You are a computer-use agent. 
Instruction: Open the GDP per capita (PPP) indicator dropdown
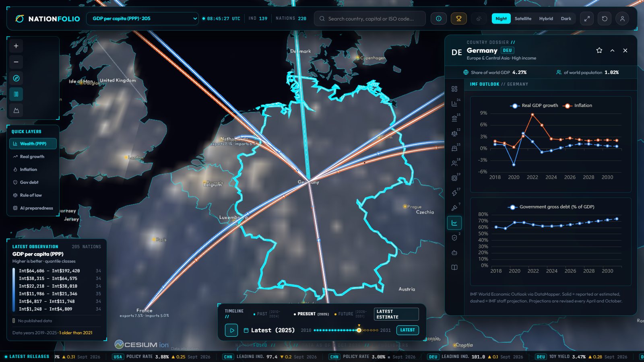click(142, 19)
